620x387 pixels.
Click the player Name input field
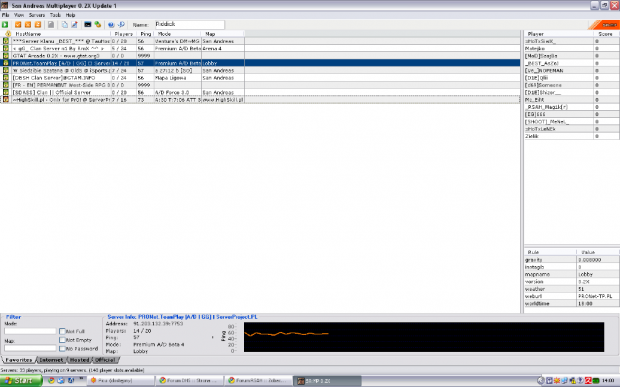(x=189, y=25)
